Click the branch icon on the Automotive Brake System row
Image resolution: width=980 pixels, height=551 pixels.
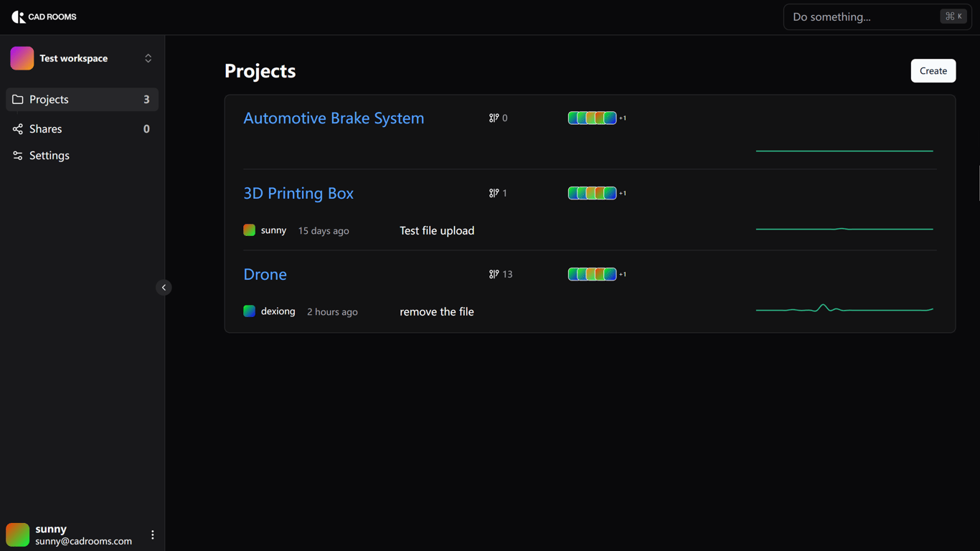click(x=494, y=118)
